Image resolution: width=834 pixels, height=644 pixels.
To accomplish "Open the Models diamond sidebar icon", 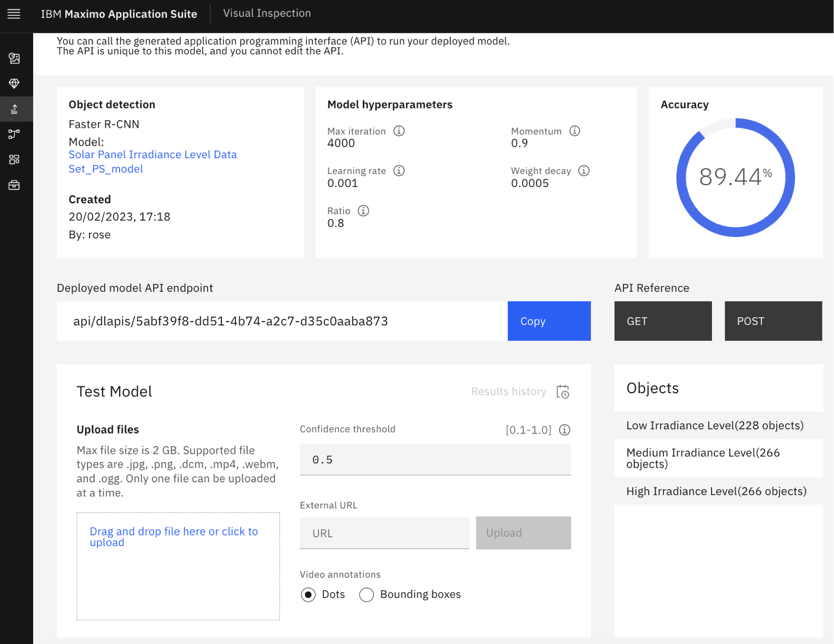I will (14, 84).
